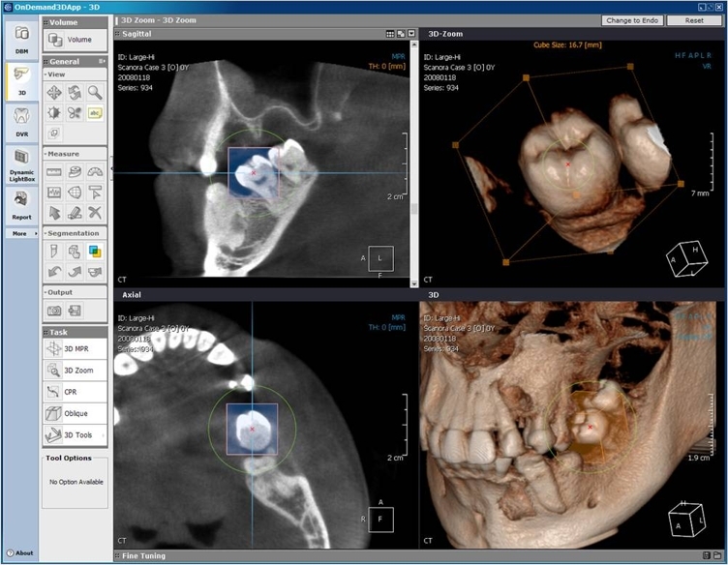Image resolution: width=728 pixels, height=565 pixels.
Task: Click the VR label in 3D-Zoom
Action: pyautogui.click(x=706, y=67)
